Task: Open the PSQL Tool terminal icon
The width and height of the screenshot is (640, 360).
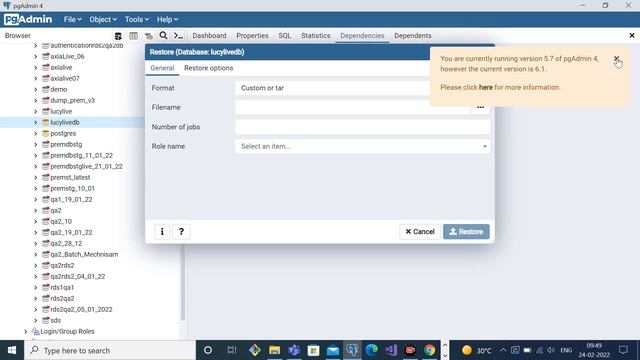Action: [178, 36]
